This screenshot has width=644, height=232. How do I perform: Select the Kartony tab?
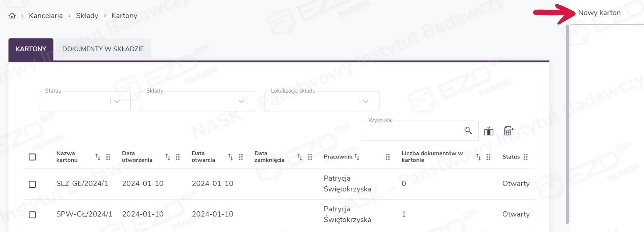pos(31,49)
